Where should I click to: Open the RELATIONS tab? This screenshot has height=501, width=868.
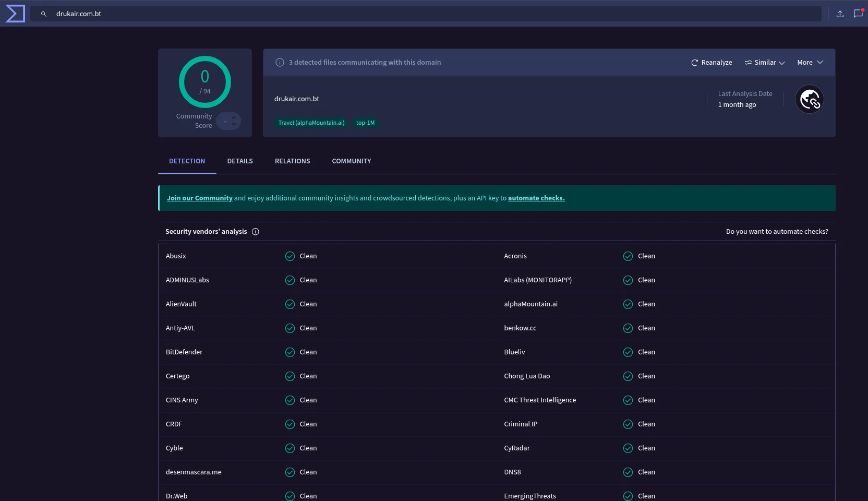click(x=292, y=161)
